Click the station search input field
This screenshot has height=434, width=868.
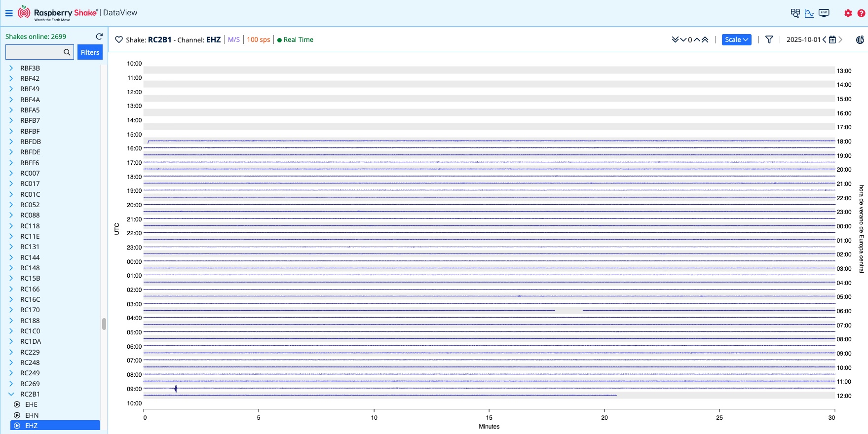34,52
